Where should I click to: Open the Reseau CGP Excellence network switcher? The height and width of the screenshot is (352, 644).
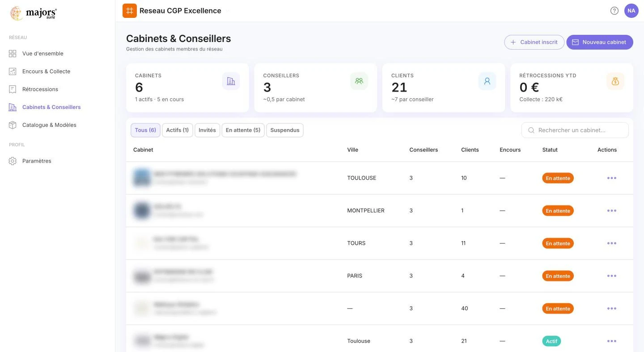pyautogui.click(x=176, y=11)
